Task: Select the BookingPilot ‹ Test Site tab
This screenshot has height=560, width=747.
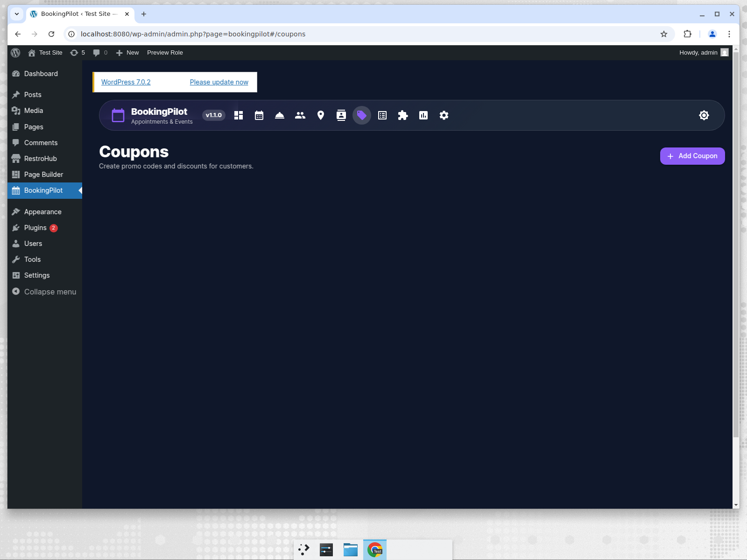Action: pyautogui.click(x=80, y=14)
